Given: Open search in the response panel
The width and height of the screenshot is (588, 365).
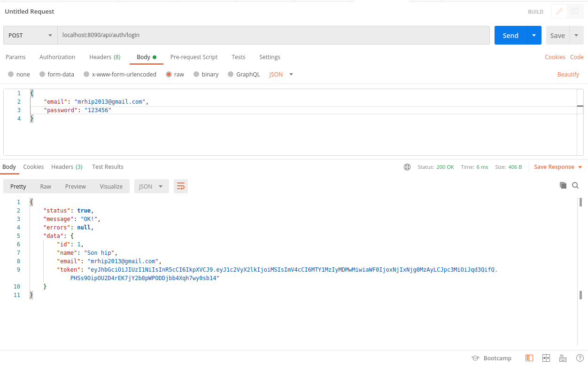Looking at the screenshot, I should (575, 185).
